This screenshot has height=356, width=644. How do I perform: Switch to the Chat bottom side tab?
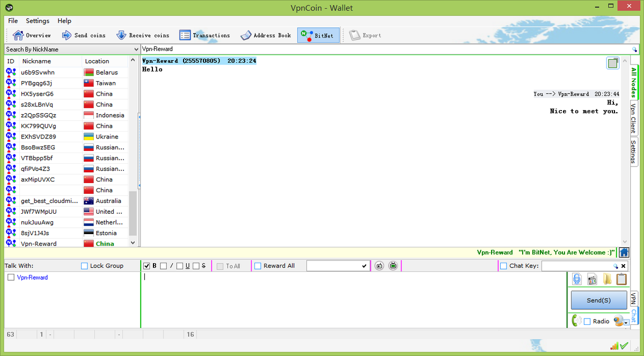click(x=634, y=315)
